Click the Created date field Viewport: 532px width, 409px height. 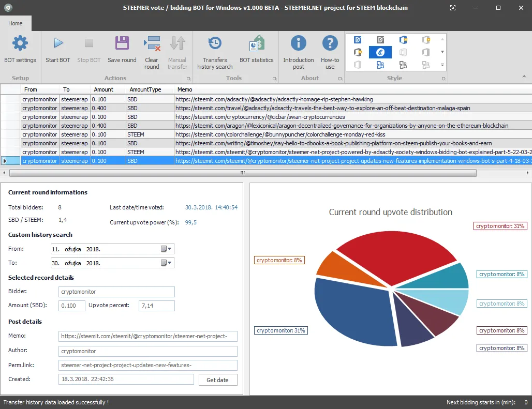click(126, 379)
